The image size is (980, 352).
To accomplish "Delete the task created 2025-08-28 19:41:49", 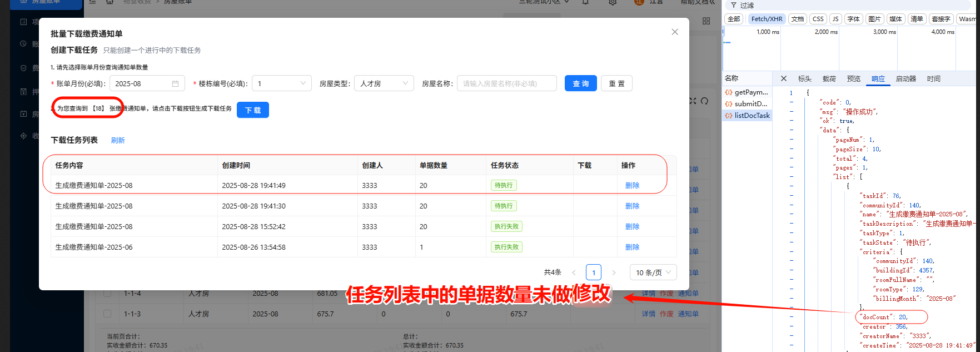I will [632, 185].
